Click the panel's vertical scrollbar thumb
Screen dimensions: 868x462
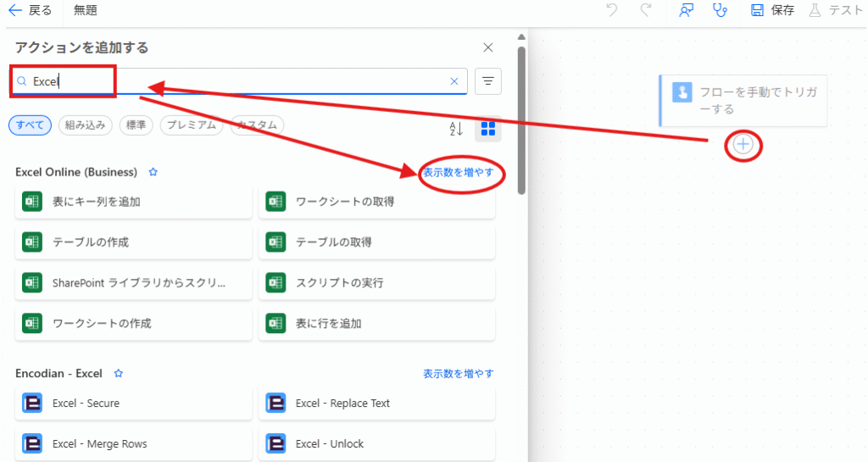pos(521,120)
